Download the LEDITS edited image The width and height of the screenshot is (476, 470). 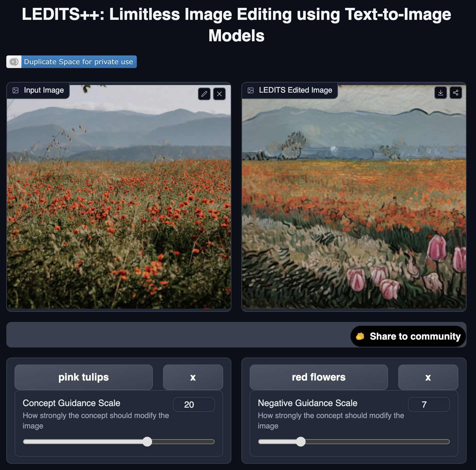[441, 93]
